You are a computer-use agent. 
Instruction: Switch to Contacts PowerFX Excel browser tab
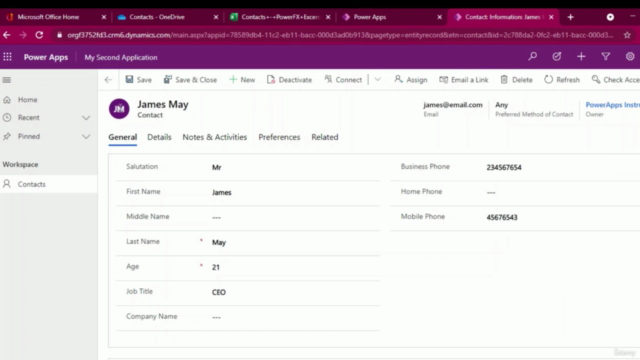coord(280,17)
